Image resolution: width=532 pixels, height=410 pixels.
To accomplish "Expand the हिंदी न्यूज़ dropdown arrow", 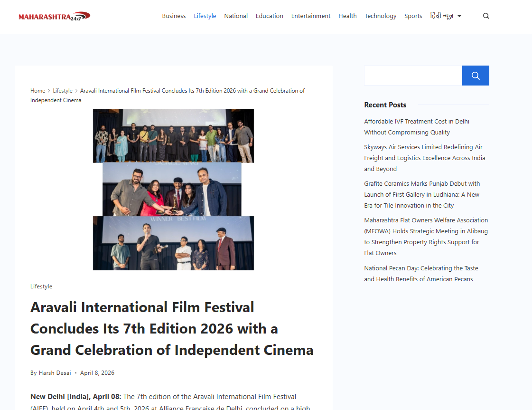I will pyautogui.click(x=459, y=16).
